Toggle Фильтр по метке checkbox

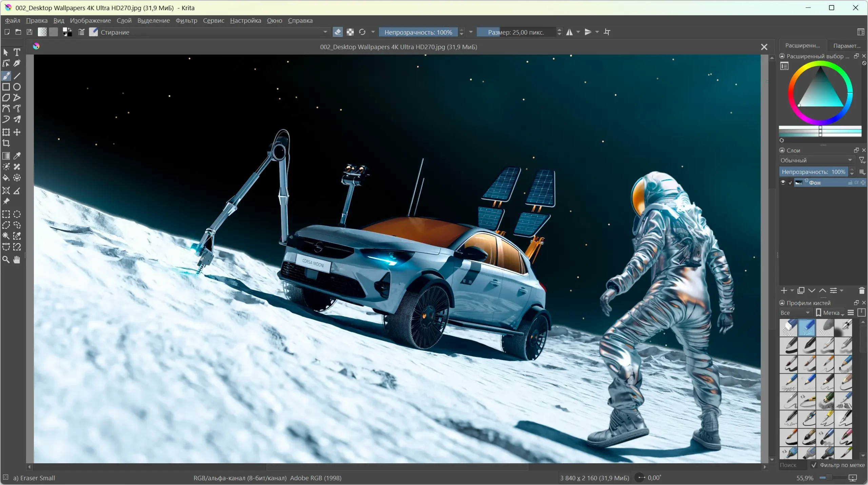click(x=814, y=465)
